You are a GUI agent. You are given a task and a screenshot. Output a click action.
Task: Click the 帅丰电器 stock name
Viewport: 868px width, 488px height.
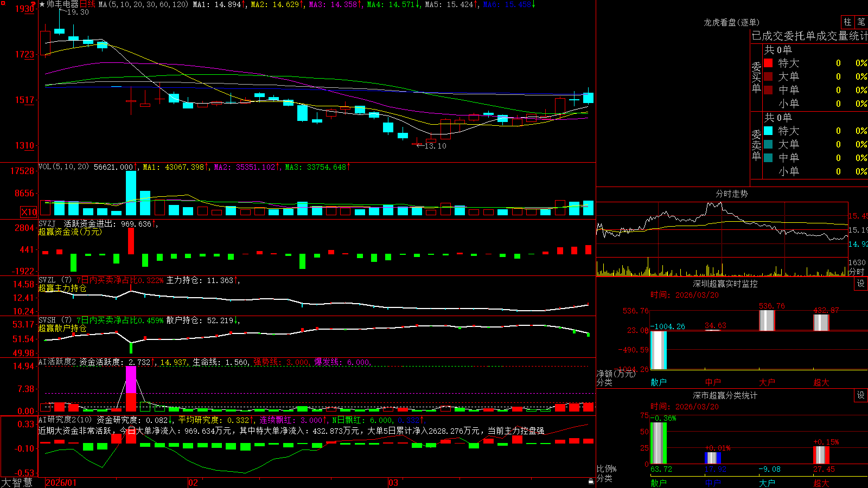[62, 4]
